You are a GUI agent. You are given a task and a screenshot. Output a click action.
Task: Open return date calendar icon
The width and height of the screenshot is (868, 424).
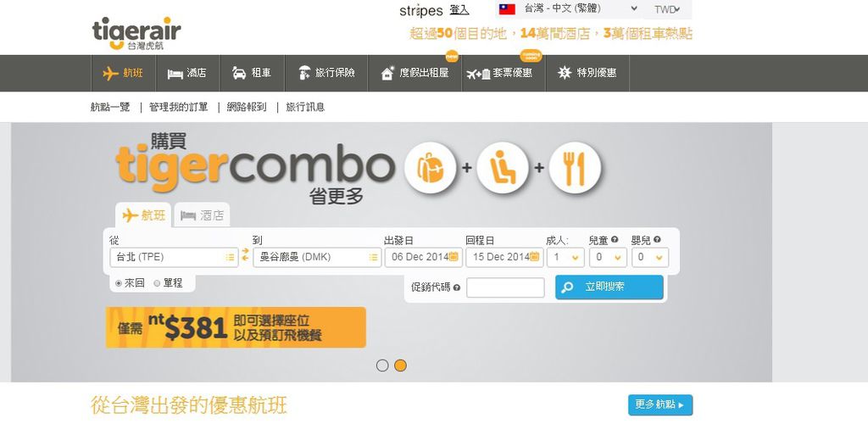pos(534,256)
